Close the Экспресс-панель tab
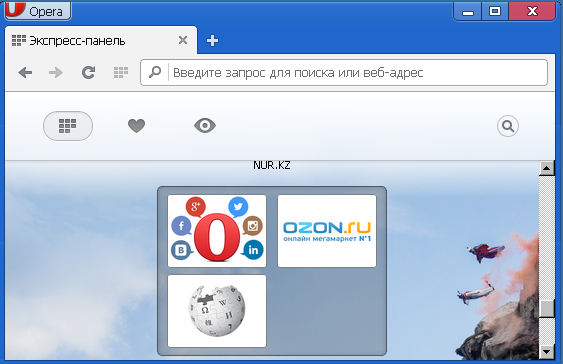Image resolution: width=563 pixels, height=364 pixels. pos(183,40)
